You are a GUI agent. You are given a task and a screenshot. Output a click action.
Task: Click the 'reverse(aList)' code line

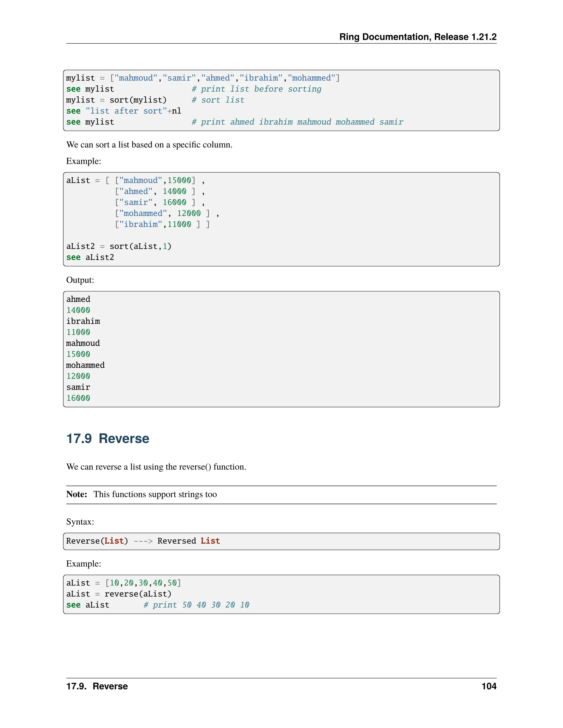click(138, 594)
